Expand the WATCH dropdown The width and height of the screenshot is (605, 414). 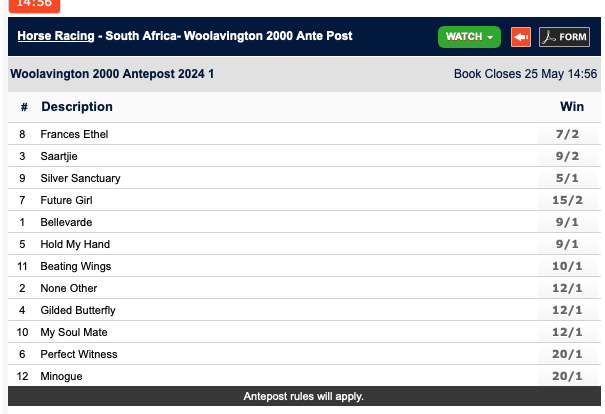coord(470,37)
